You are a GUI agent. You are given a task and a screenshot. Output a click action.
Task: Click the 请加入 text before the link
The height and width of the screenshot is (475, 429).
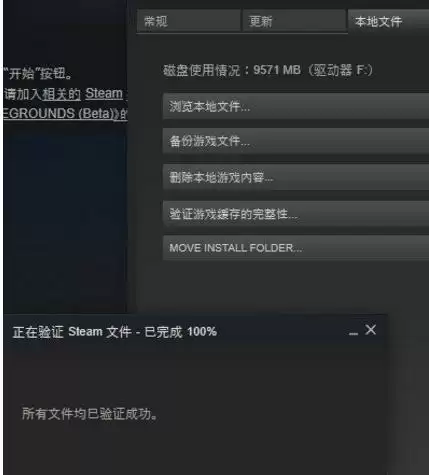[x=22, y=94]
